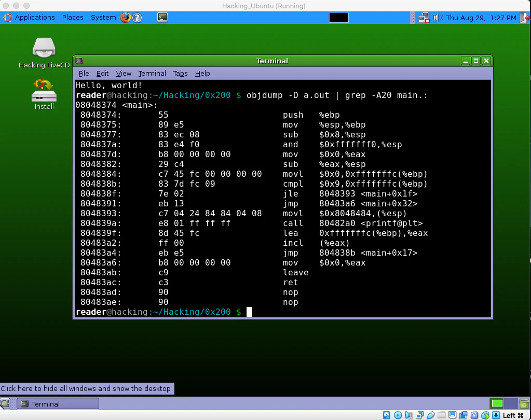Click the VirtualBox hard disk activity icon
531x420 pixels.
coord(386,415)
